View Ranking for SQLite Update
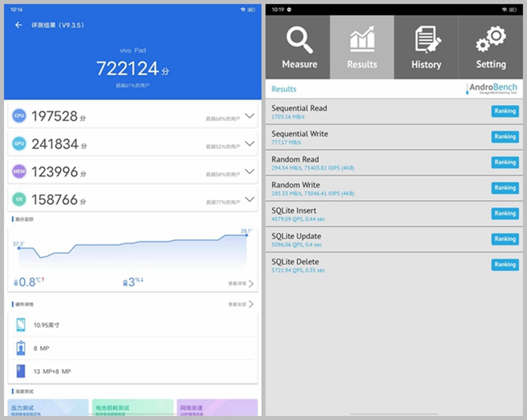This screenshot has height=420, width=527. (505, 239)
